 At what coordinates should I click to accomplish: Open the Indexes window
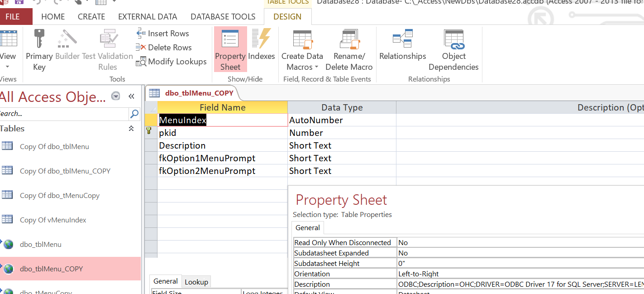pyautogui.click(x=262, y=45)
